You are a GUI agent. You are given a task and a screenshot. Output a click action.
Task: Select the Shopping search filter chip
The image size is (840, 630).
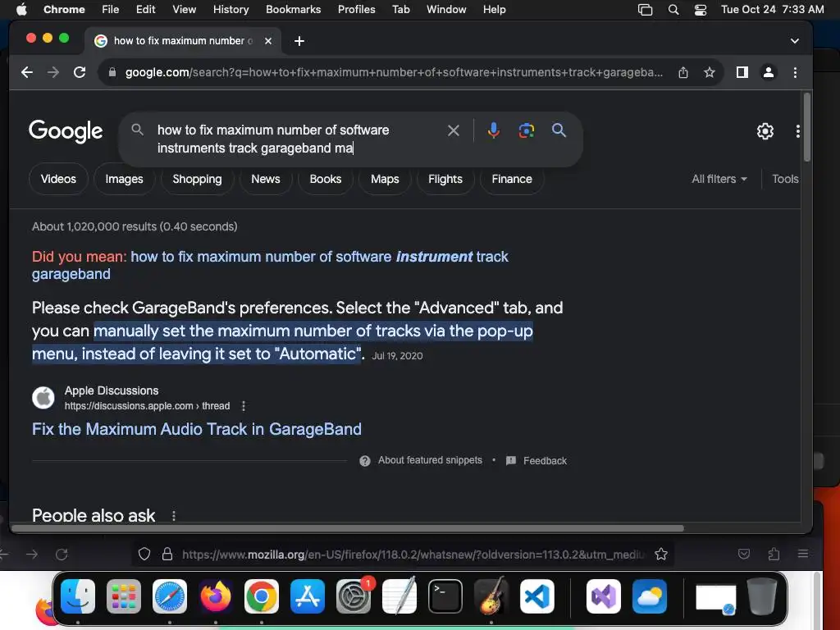197,179
